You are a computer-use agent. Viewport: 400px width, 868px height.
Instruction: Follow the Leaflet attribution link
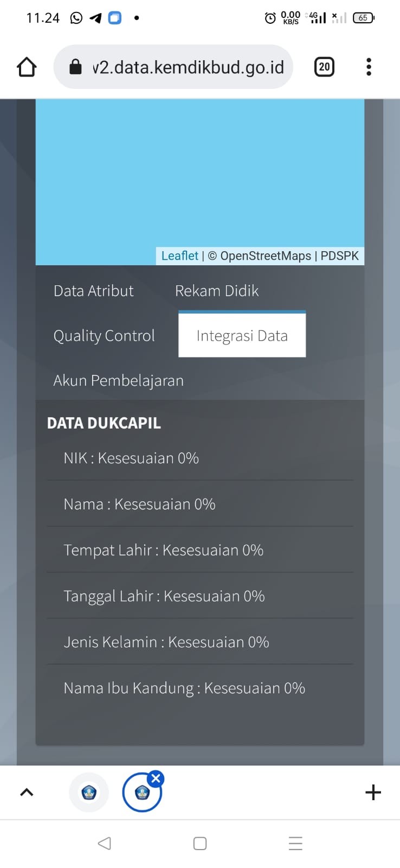[x=180, y=256]
